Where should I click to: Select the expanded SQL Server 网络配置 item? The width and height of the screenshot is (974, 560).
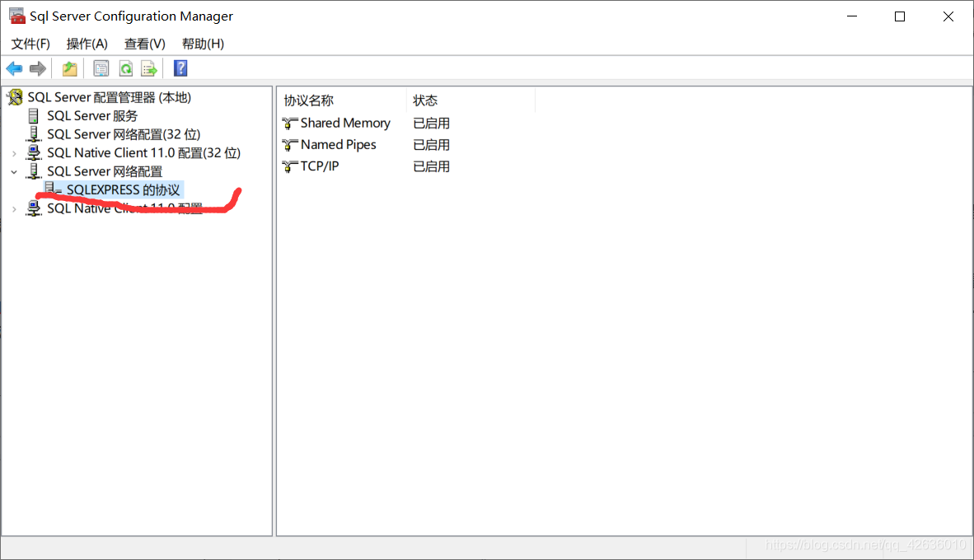pos(105,171)
